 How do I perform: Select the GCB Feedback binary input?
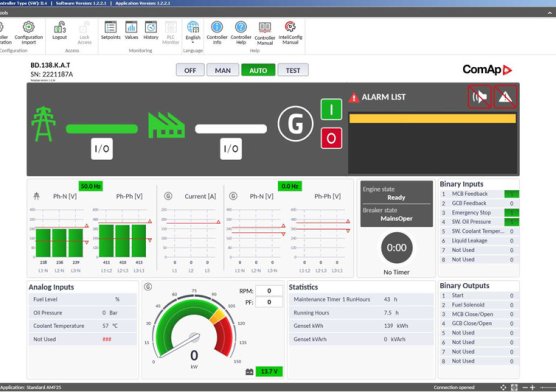coord(479,203)
